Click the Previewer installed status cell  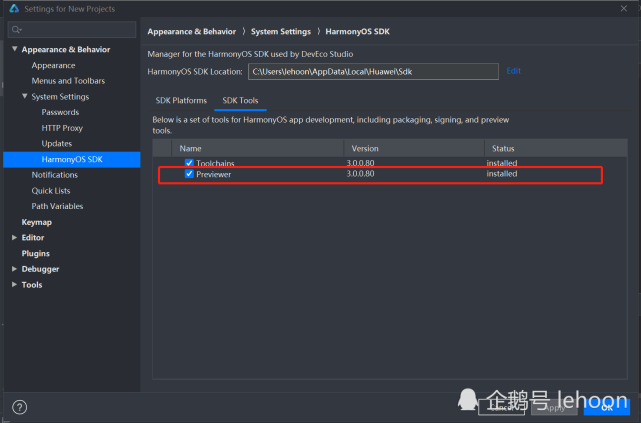tap(502, 174)
